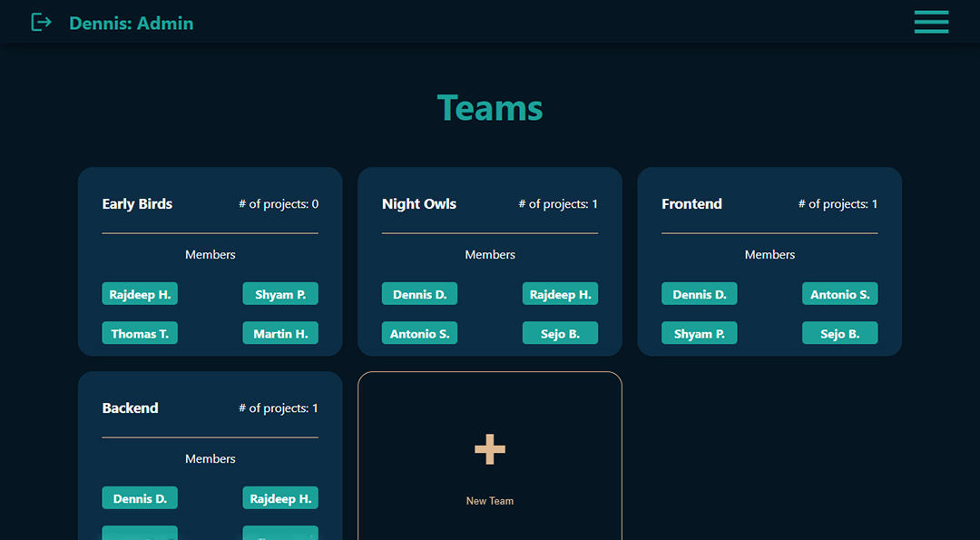Select Antonio S. in Night Owls team
Image resolution: width=980 pixels, height=540 pixels.
(x=419, y=333)
